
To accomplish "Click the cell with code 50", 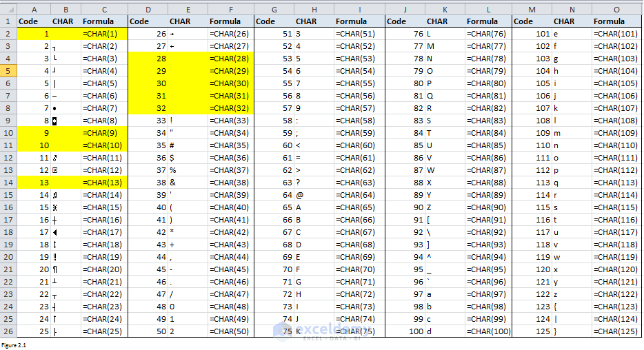I will coord(148,331).
